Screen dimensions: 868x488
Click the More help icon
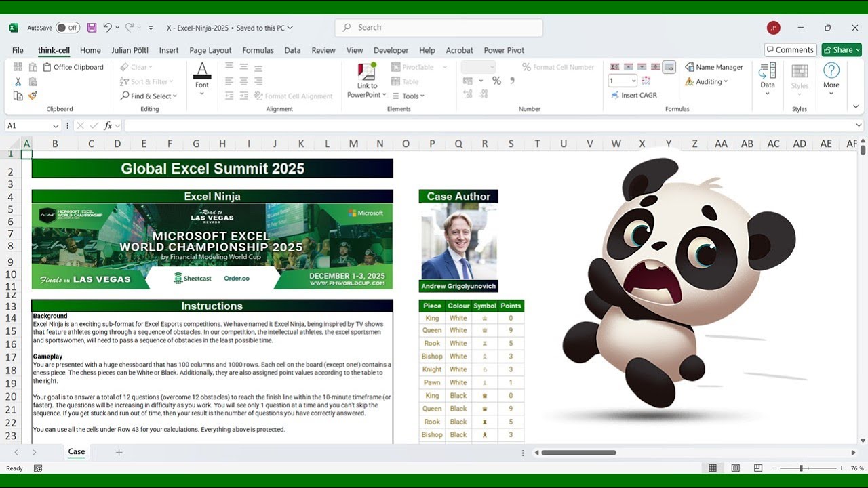point(831,70)
